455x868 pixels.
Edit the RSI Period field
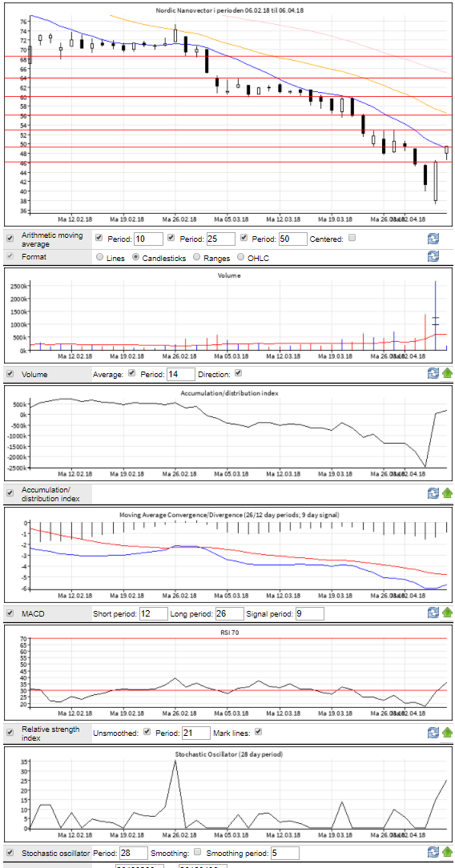[x=196, y=733]
